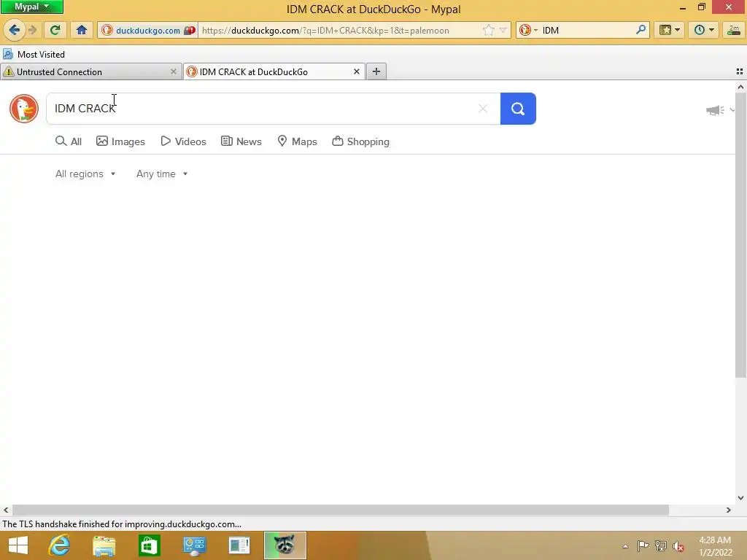
Task: Close the Untrusted Connection tab
Action: 174,71
